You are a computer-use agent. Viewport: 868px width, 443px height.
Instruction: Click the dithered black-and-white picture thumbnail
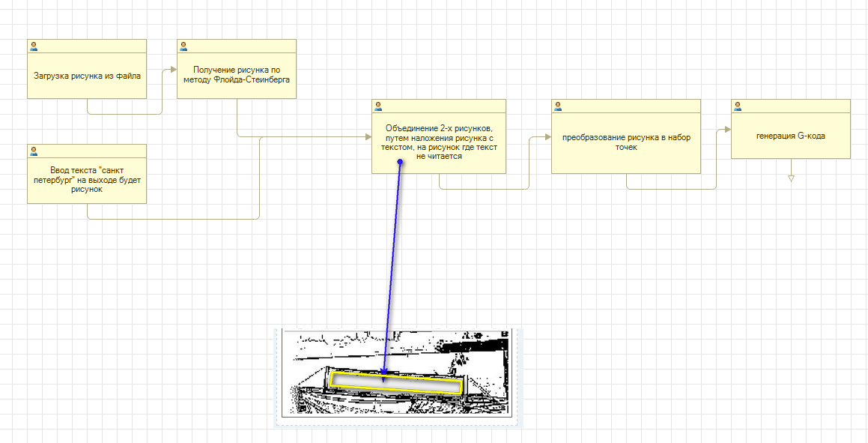pyautogui.click(x=398, y=373)
